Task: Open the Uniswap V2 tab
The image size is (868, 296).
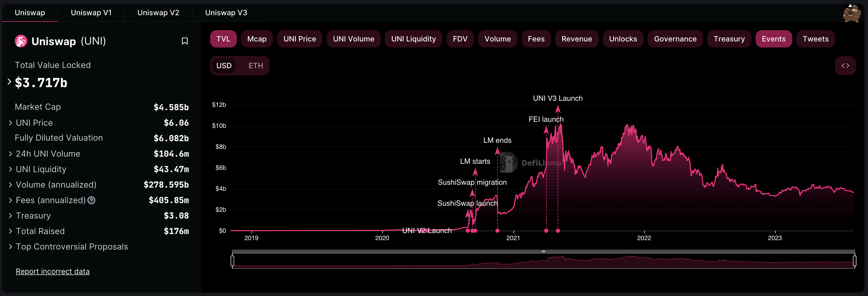Action: click(158, 13)
